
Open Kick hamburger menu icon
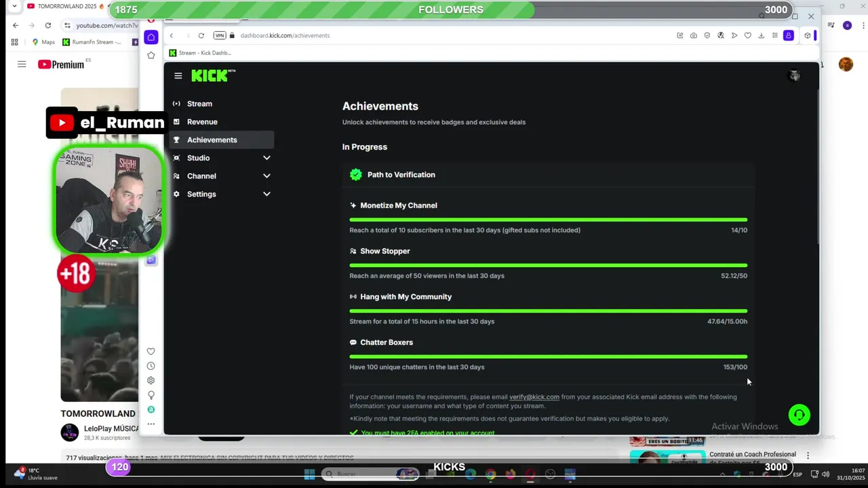coord(178,76)
